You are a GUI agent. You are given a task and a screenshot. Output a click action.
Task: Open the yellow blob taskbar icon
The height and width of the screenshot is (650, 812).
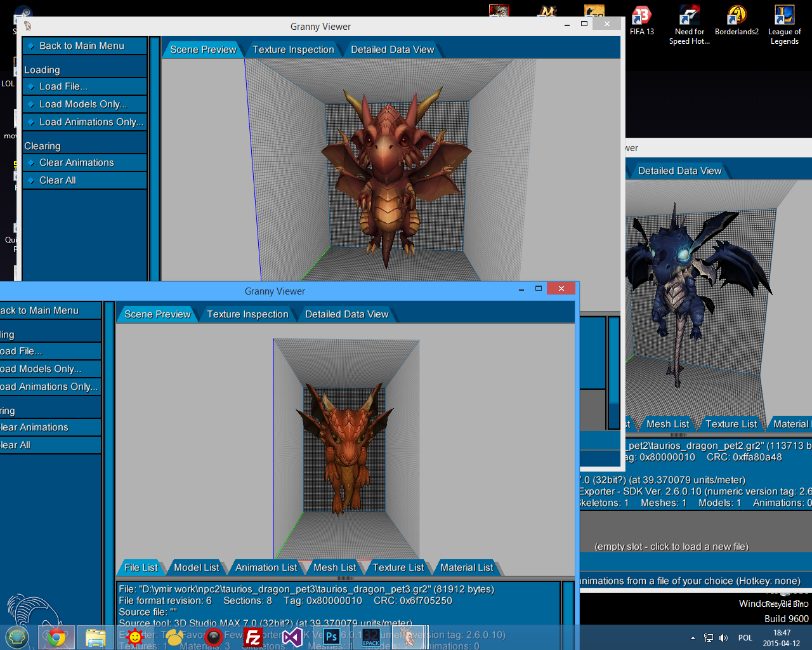point(174,637)
